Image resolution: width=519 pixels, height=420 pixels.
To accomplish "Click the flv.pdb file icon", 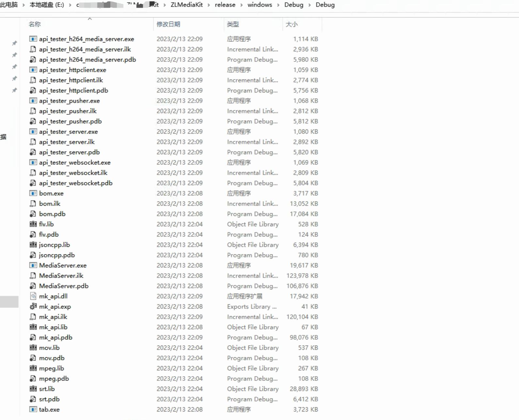I will 33,234.
